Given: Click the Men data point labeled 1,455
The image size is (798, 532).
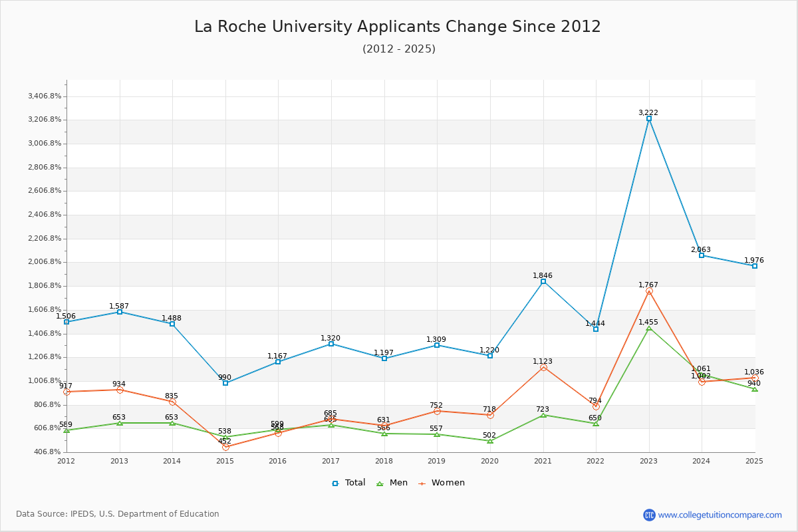Looking at the screenshot, I should point(649,328).
